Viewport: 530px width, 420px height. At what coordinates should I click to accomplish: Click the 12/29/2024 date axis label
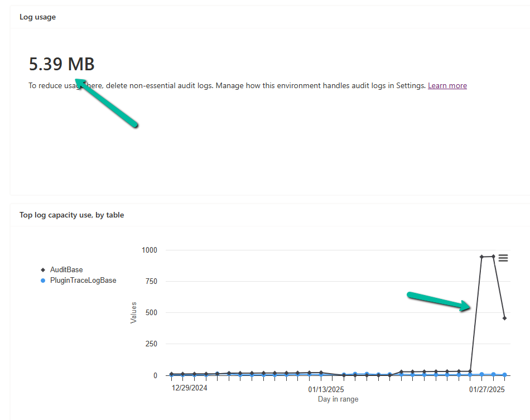click(x=189, y=388)
